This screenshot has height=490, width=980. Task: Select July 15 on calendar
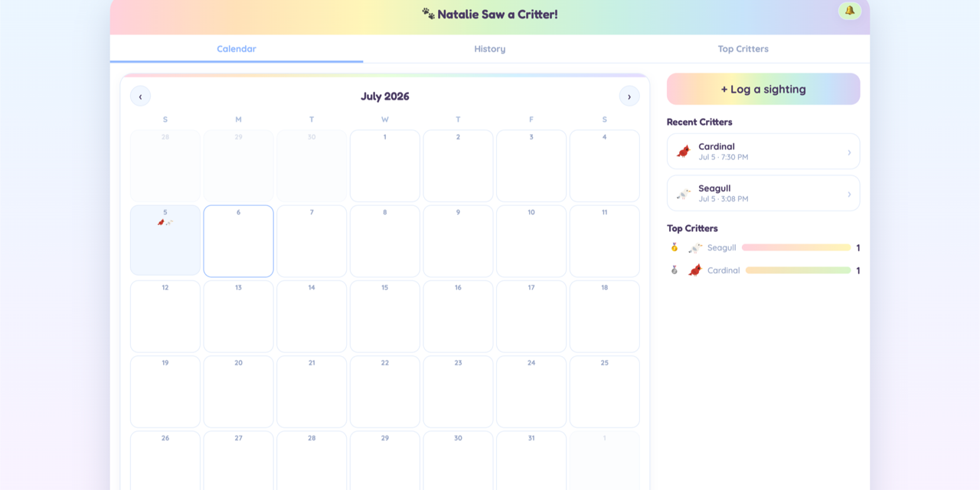384,316
